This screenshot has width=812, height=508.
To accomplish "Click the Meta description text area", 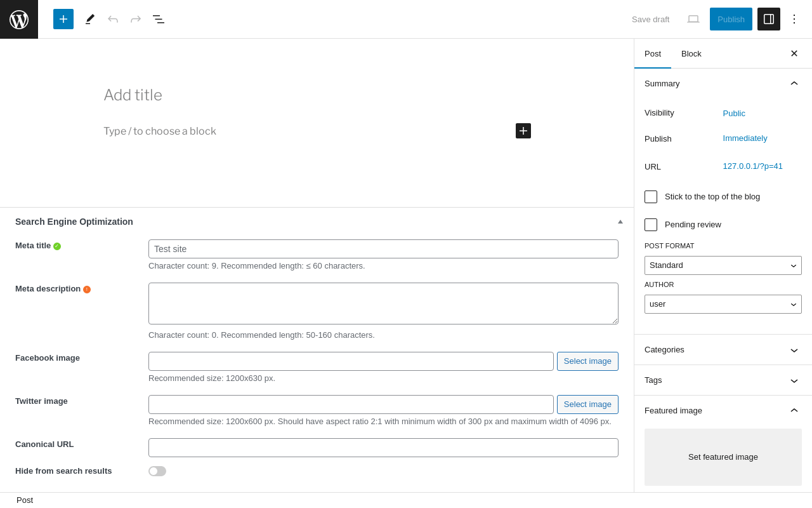I will (383, 304).
